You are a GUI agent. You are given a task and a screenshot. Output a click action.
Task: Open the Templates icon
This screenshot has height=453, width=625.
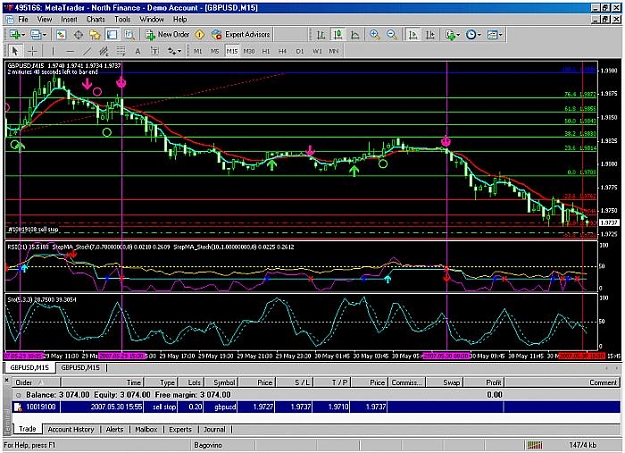pyautogui.click(x=492, y=35)
